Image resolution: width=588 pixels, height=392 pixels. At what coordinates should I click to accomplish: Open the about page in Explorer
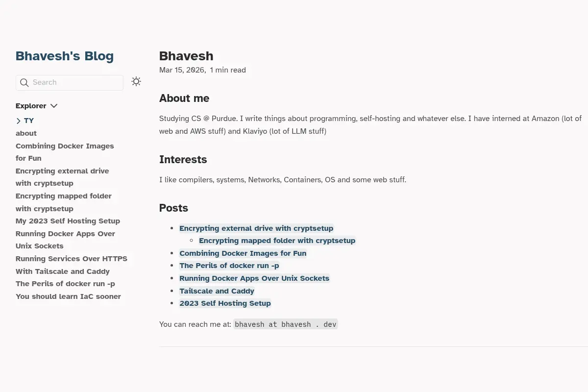(26, 133)
